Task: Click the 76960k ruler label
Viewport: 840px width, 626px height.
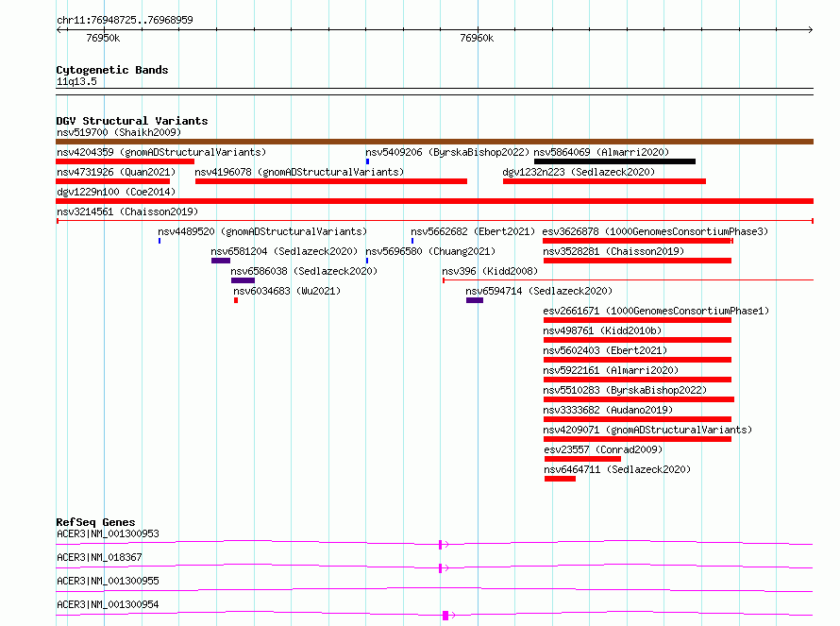Action: coord(477,38)
